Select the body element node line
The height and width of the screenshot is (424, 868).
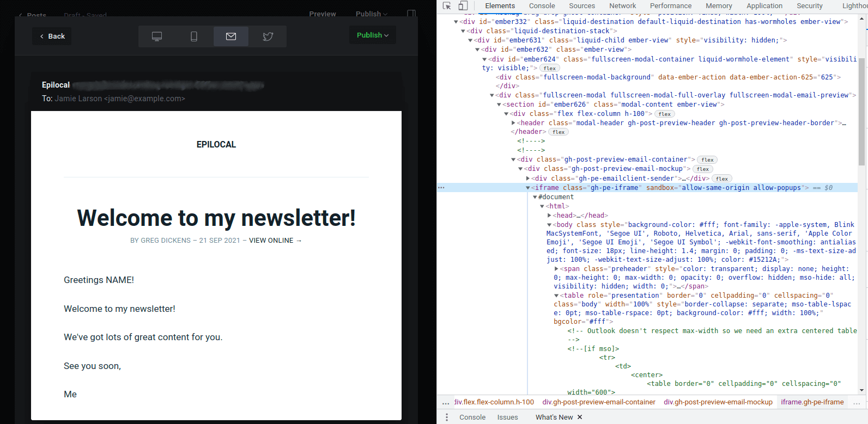[x=702, y=242]
